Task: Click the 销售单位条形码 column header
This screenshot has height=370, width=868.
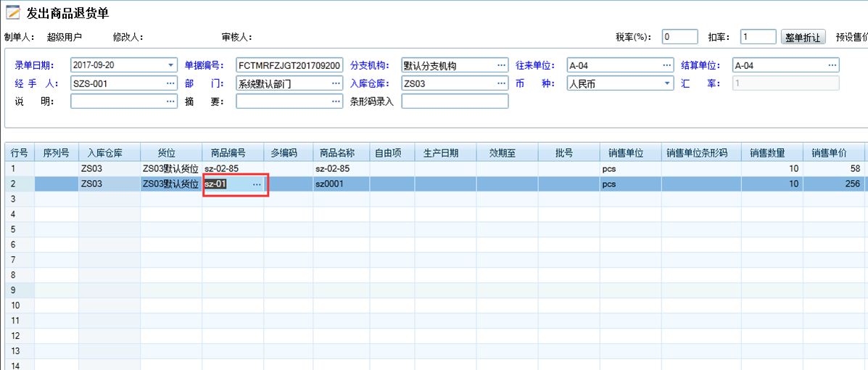Action: [701, 153]
